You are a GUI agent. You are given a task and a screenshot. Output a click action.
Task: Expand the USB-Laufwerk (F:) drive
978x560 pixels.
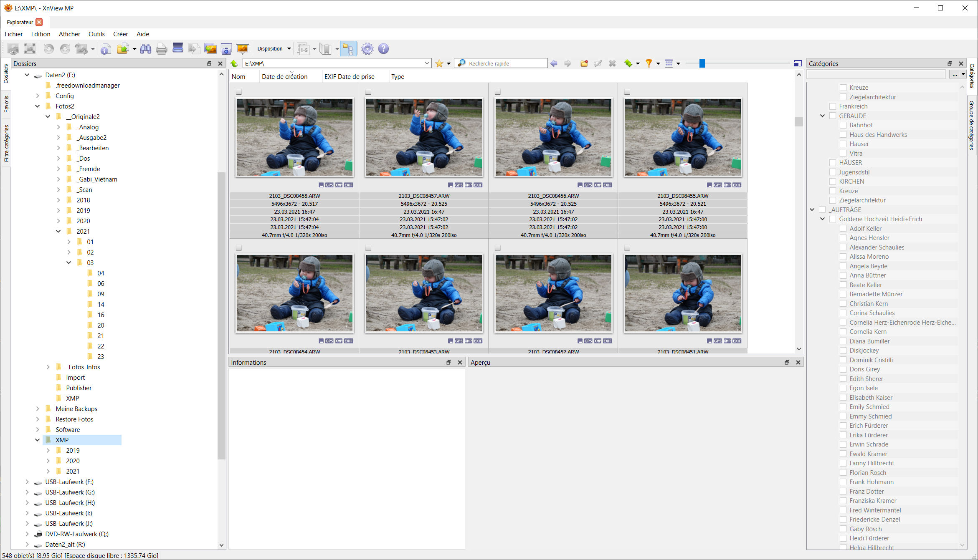27,482
